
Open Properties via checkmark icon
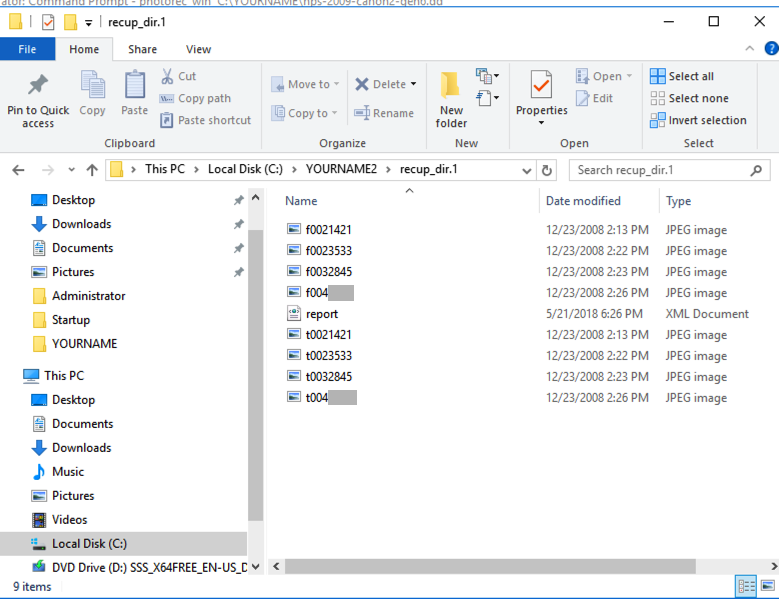[541, 84]
